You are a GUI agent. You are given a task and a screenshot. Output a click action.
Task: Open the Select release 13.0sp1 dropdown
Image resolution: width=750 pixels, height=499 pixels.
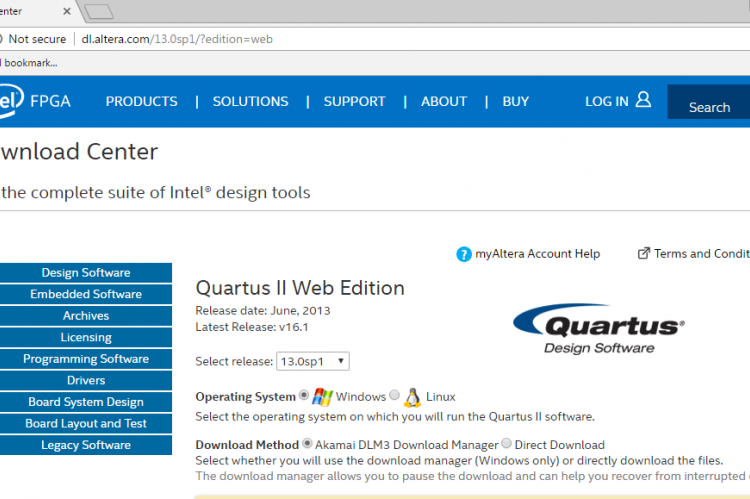(x=312, y=361)
